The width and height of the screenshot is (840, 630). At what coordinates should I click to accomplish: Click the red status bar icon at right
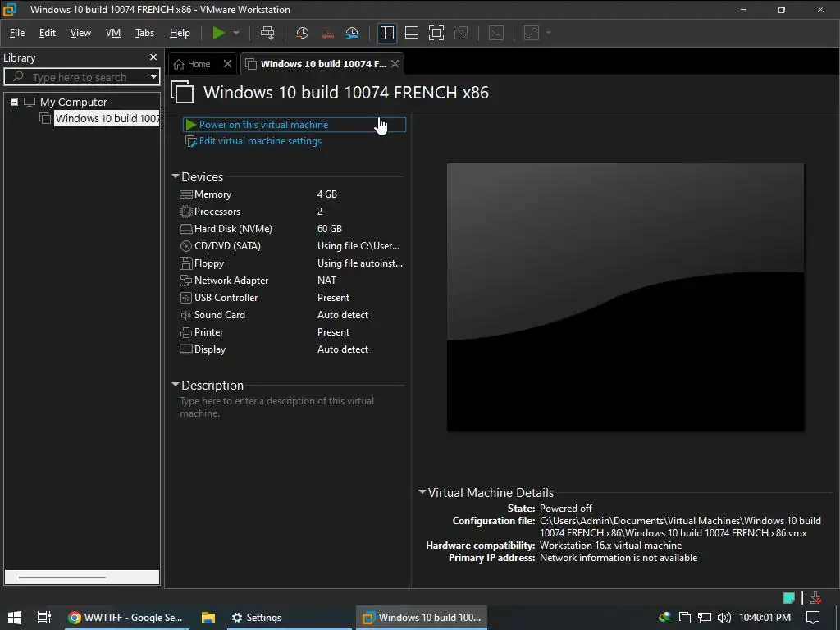click(815, 598)
